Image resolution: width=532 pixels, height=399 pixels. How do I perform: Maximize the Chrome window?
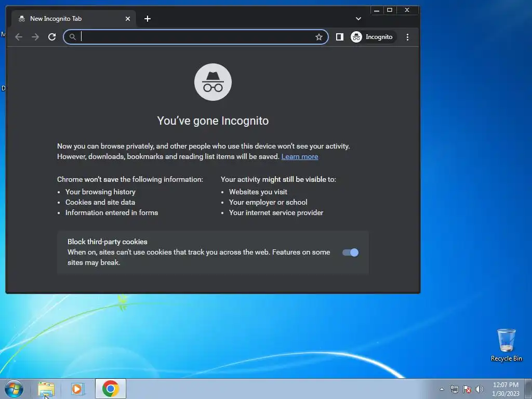390,10
